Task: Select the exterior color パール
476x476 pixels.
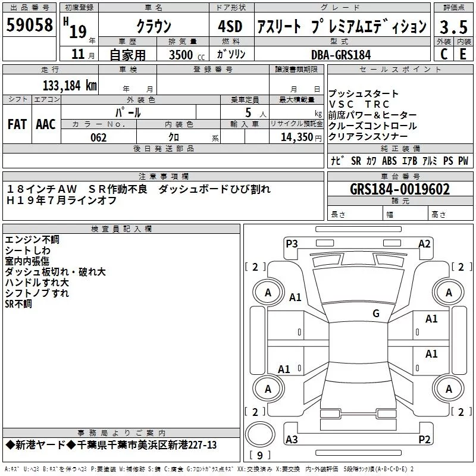Action: 128,112
